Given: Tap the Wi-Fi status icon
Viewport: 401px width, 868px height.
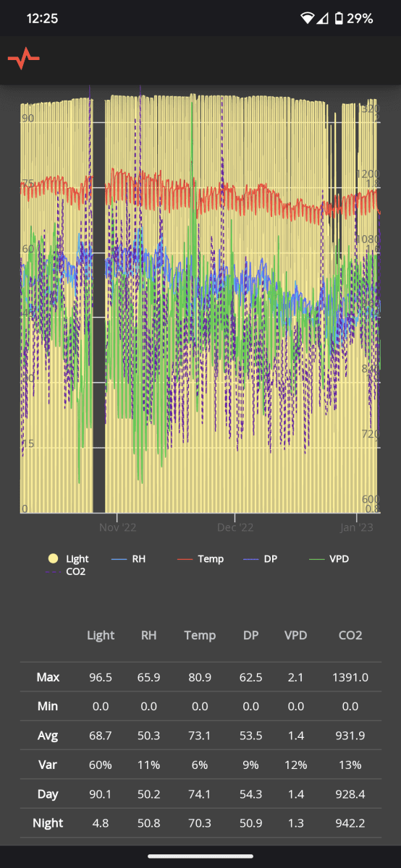Looking at the screenshot, I should click(308, 18).
